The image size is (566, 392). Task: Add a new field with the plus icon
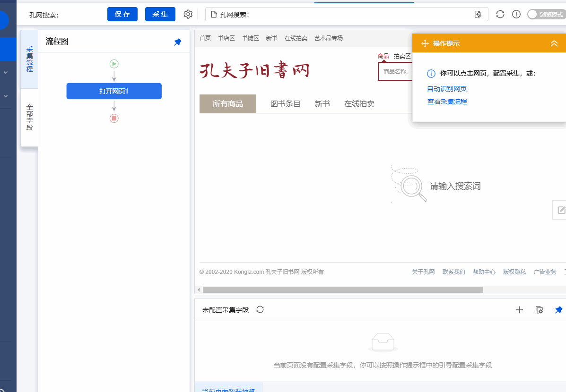coord(520,310)
